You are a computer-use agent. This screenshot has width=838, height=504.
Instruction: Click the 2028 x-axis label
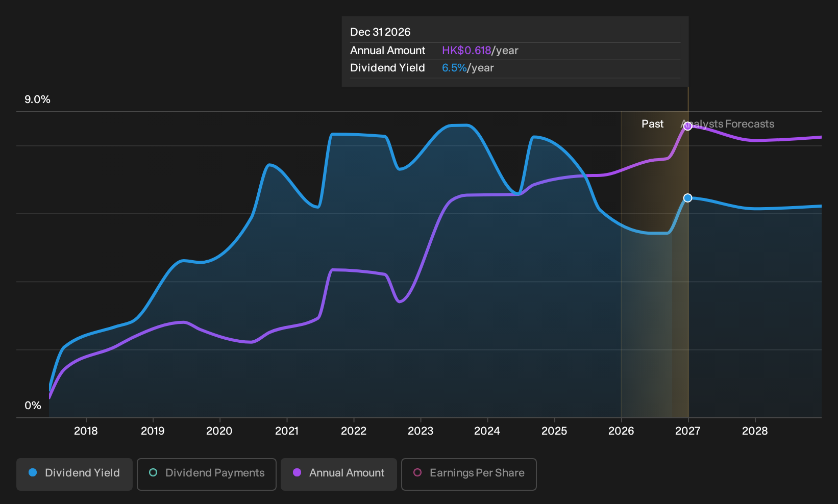pyautogui.click(x=755, y=431)
